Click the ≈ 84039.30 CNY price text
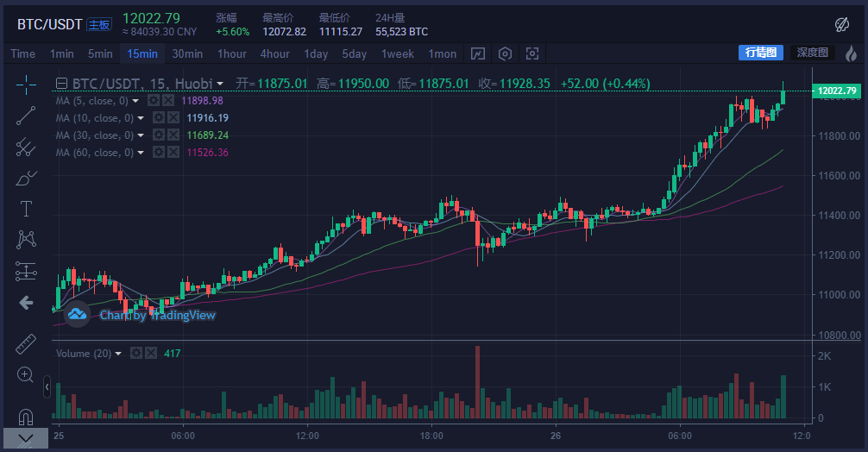 (x=160, y=32)
